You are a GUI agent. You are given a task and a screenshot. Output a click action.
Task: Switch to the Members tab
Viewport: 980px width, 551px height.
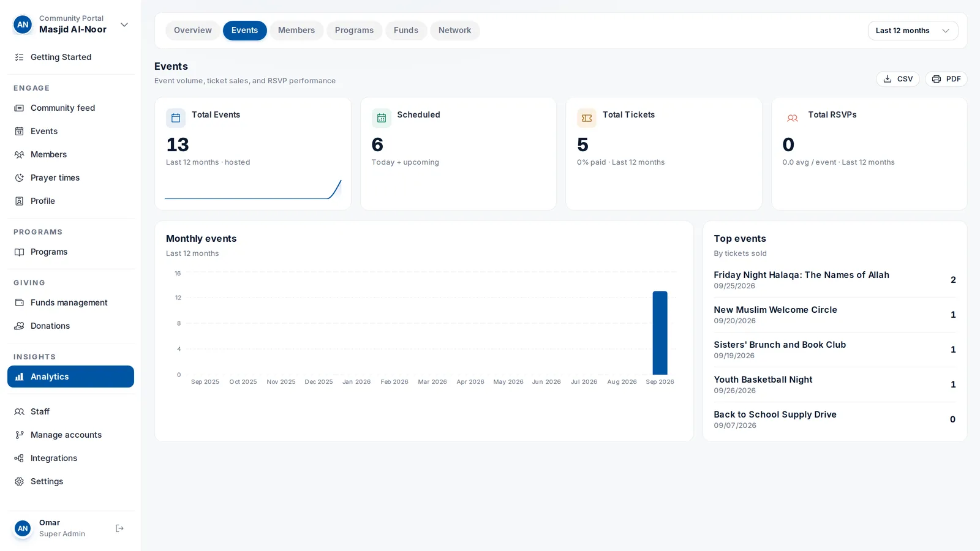(296, 31)
